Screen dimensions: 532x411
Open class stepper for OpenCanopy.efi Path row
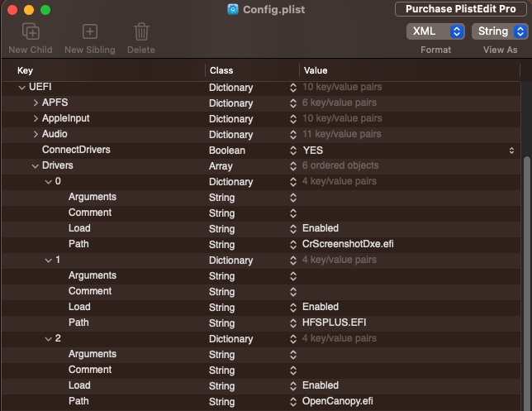293,402
